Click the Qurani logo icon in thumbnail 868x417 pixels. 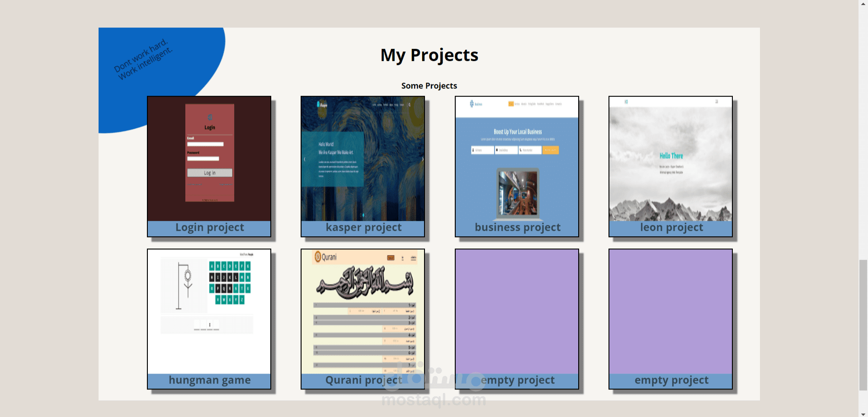pos(318,257)
